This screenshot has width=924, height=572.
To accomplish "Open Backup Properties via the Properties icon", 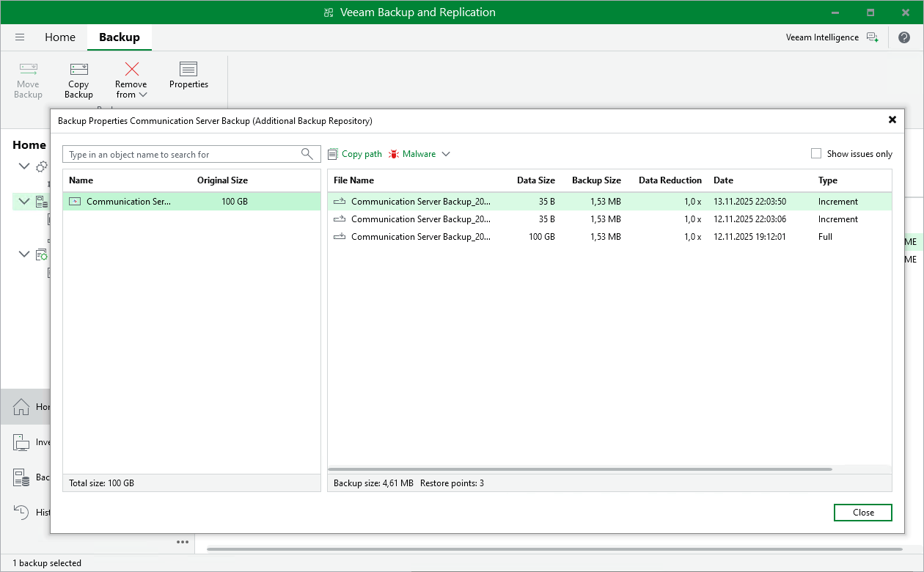I will click(x=188, y=78).
